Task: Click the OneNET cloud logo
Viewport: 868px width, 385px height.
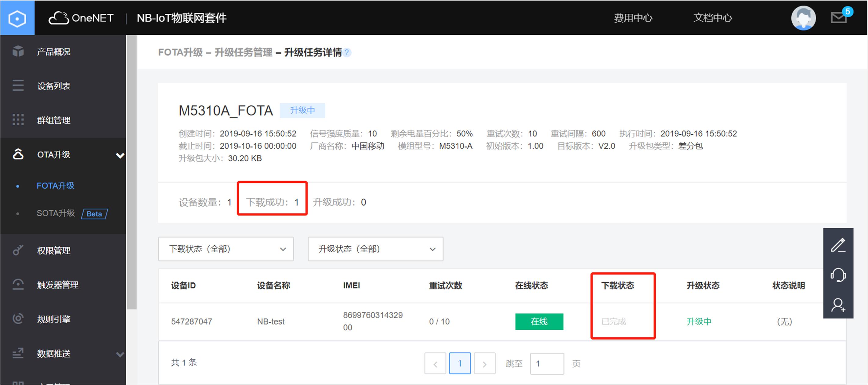Action: [81, 18]
